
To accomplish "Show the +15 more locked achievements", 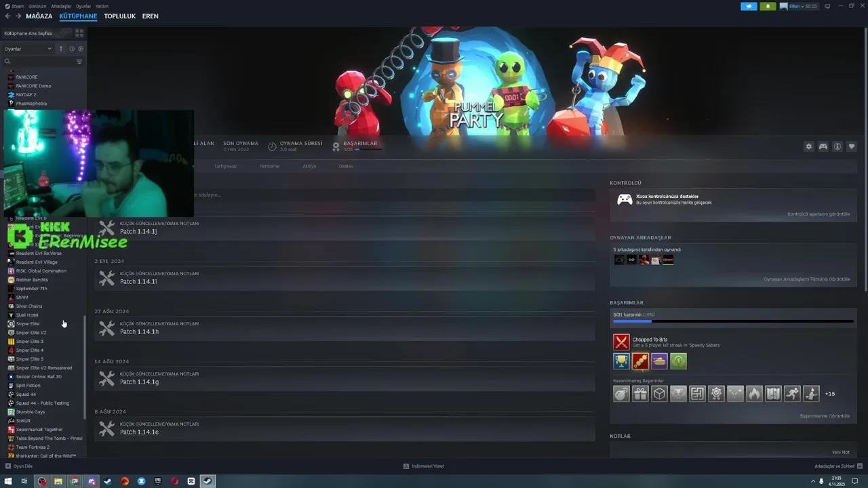I will 830,394.
